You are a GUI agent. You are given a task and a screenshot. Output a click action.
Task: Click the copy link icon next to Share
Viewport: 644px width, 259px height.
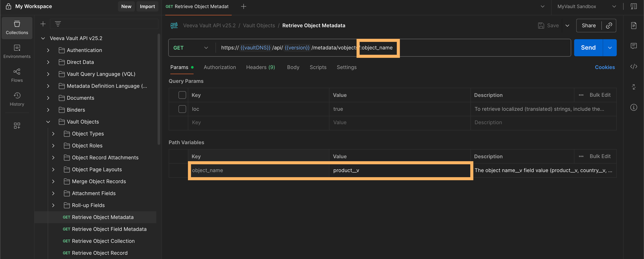[609, 25]
